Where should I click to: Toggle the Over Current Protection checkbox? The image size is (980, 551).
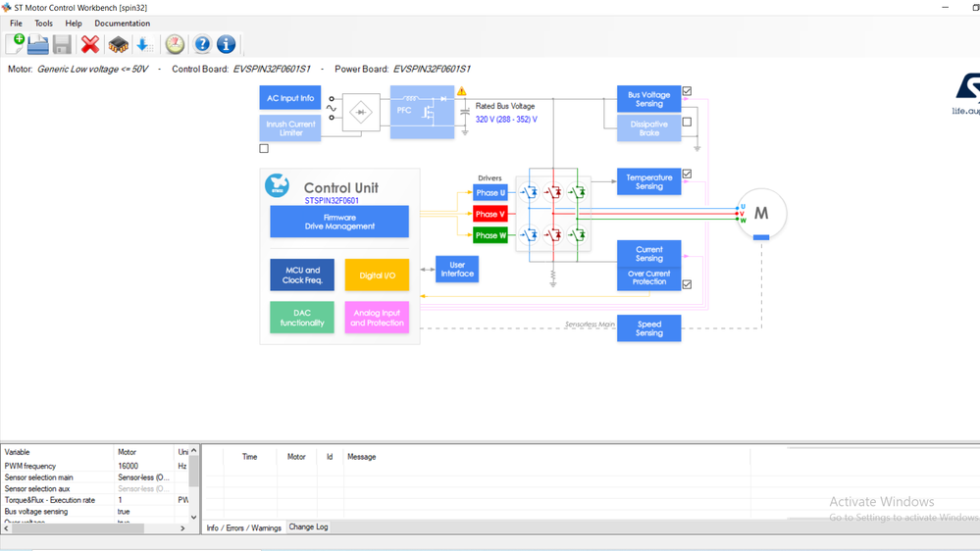pyautogui.click(x=687, y=284)
